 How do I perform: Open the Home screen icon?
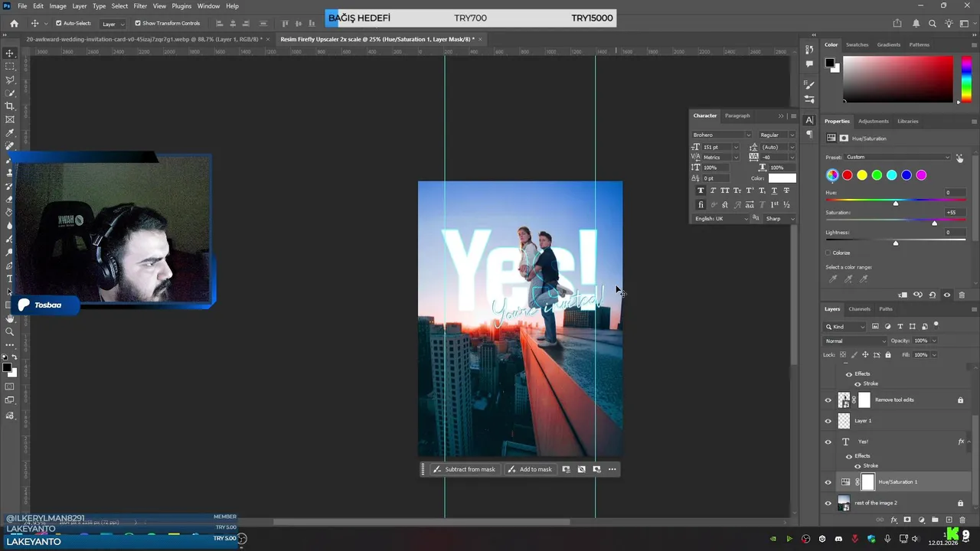[14, 24]
